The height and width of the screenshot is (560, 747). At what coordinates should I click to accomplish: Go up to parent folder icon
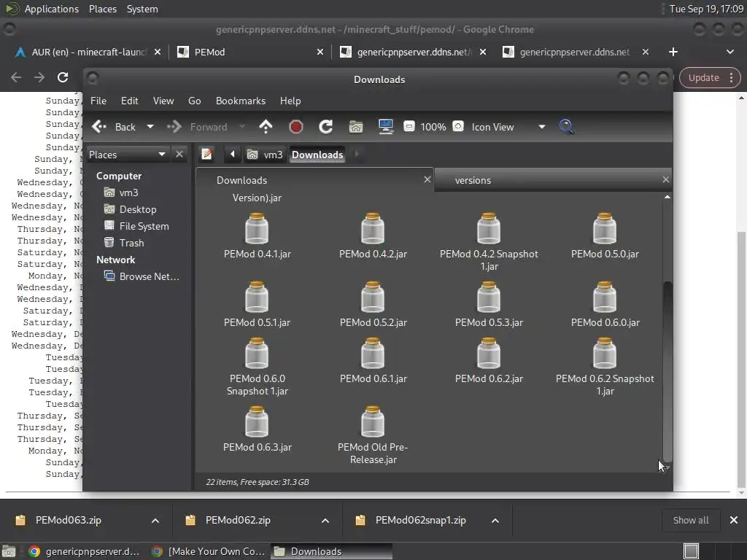pyautogui.click(x=266, y=127)
